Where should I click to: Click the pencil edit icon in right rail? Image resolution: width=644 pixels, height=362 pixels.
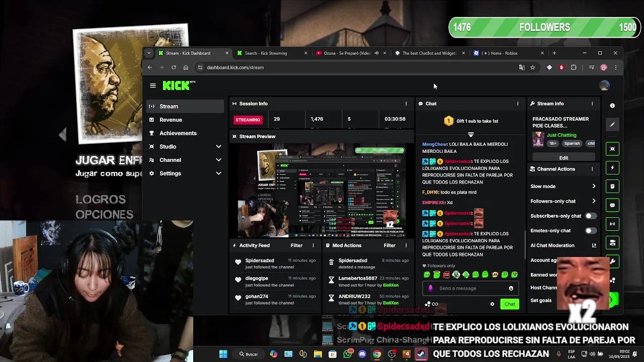(x=612, y=125)
